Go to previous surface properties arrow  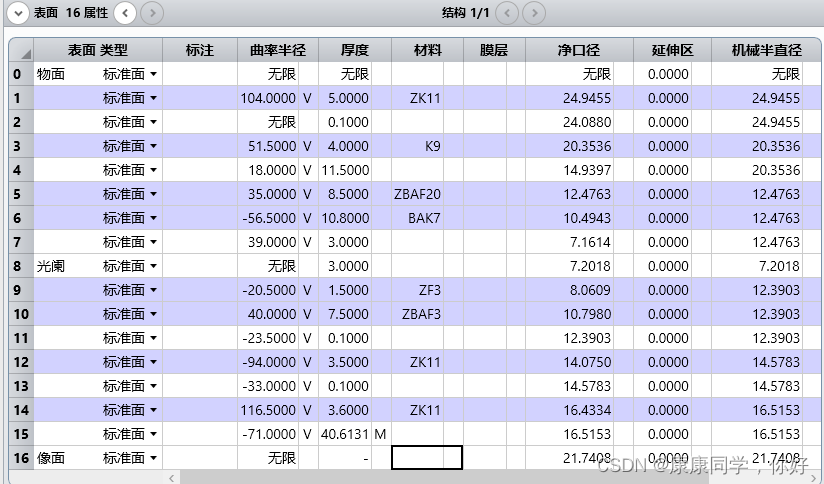click(125, 13)
